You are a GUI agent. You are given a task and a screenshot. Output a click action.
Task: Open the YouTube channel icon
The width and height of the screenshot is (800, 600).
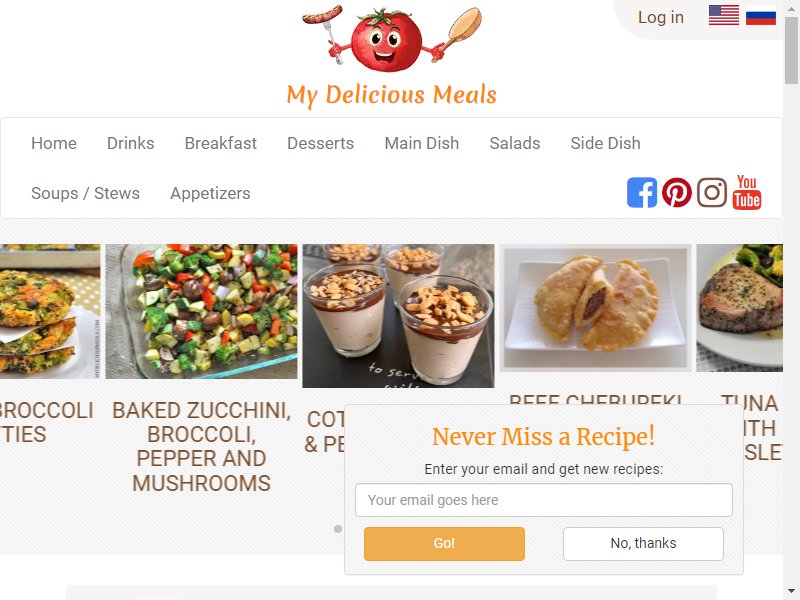(x=747, y=192)
